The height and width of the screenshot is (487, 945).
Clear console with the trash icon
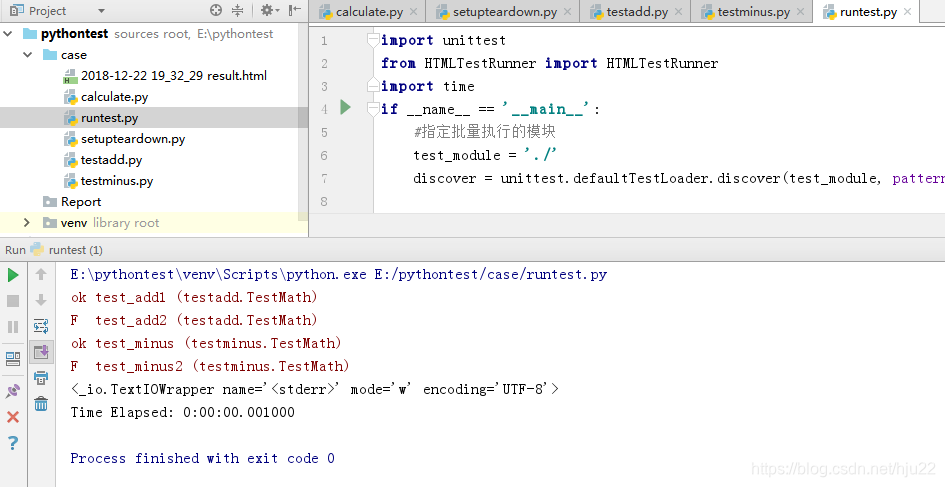(41, 404)
